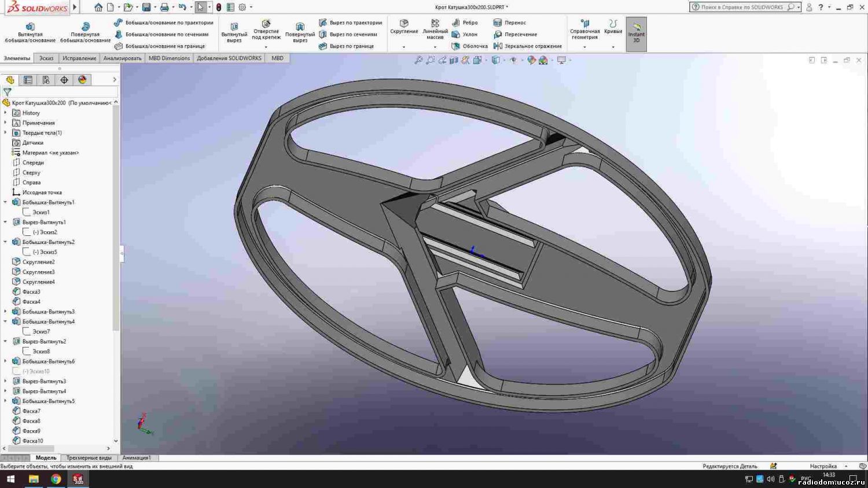Switch to Добавления SOLIDWORKS tab
Viewport: 868px width, 488px height.
click(229, 58)
